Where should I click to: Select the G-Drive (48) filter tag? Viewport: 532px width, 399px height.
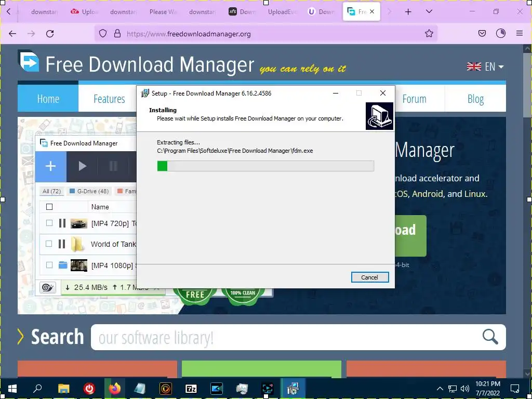89,191
